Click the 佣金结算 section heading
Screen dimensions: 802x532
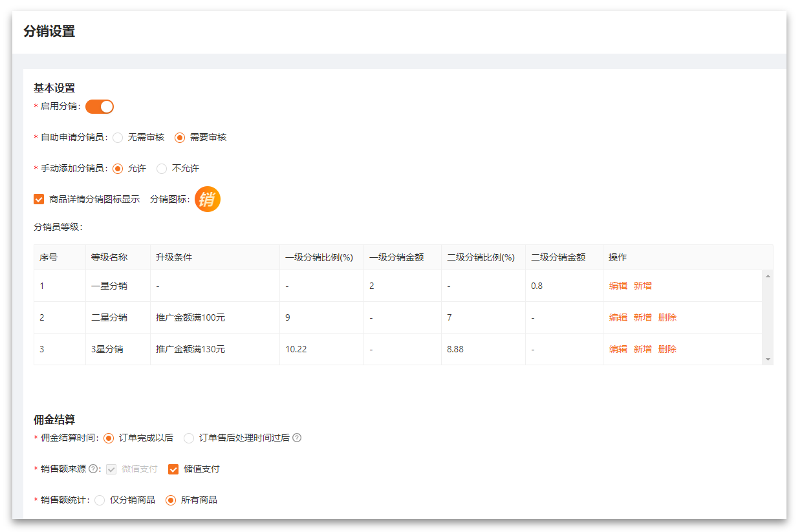[54, 420]
